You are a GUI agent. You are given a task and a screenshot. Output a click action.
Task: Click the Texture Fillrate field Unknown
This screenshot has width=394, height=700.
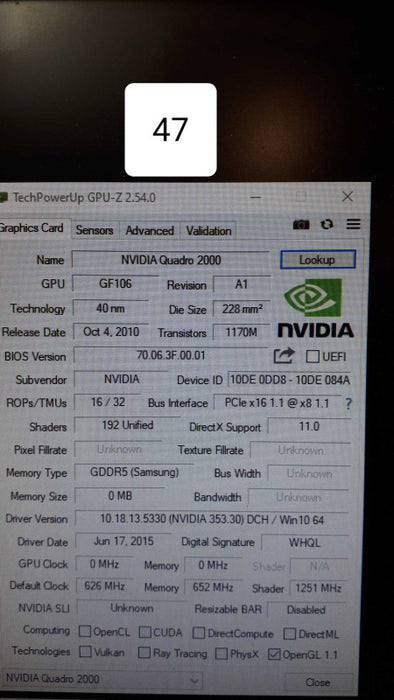click(300, 450)
